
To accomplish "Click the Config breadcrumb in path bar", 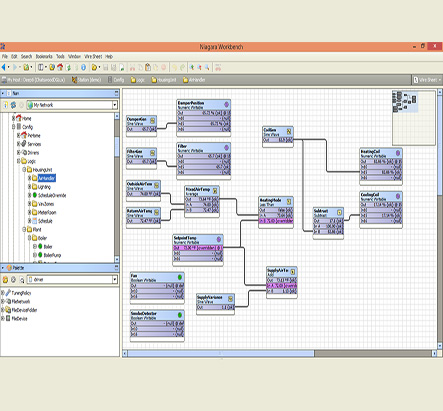I will (116, 80).
